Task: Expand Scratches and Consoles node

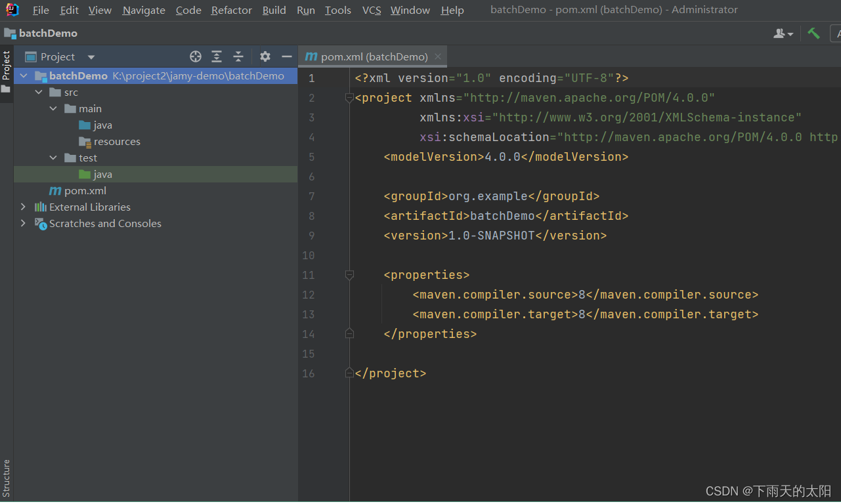Action: pyautogui.click(x=24, y=224)
